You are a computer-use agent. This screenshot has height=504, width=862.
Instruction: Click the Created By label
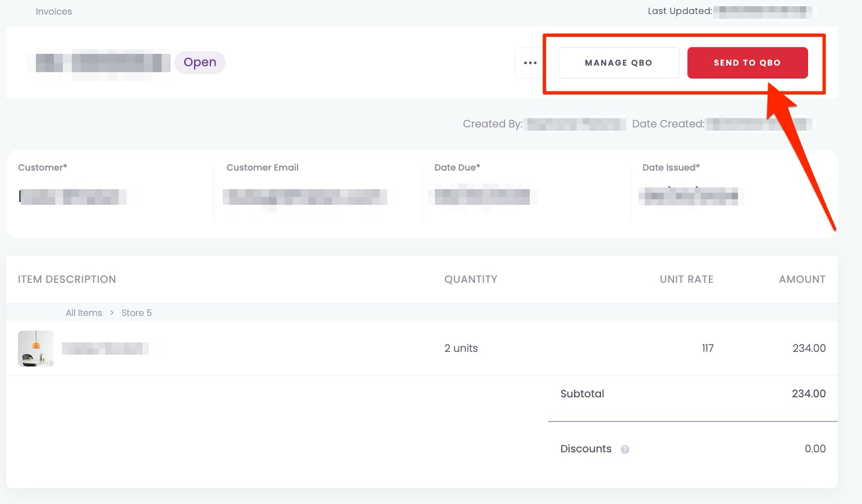[492, 123]
